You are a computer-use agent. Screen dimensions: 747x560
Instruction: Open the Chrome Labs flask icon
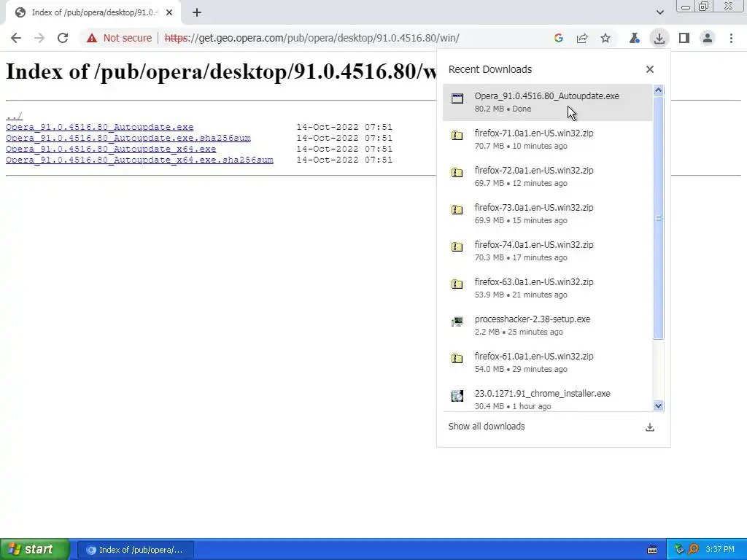[x=634, y=38]
